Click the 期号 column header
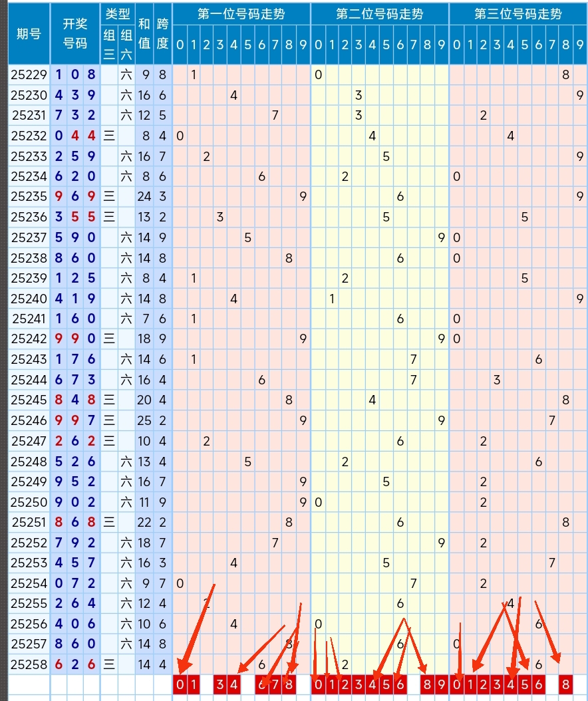 tap(29, 33)
